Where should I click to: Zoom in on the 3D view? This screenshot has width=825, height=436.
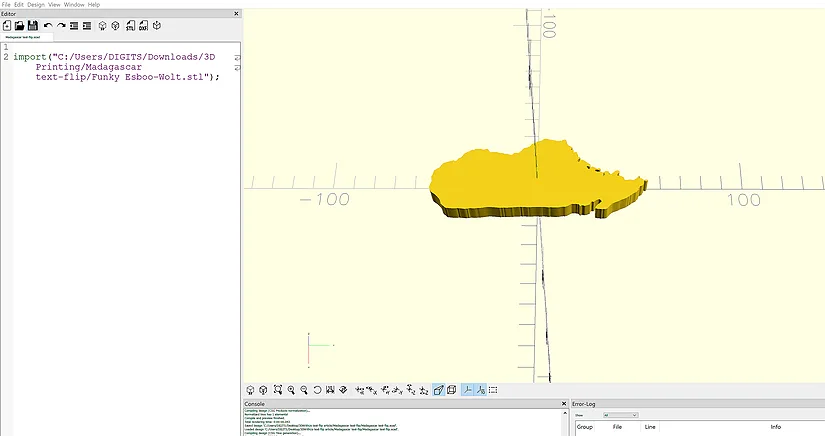click(291, 390)
